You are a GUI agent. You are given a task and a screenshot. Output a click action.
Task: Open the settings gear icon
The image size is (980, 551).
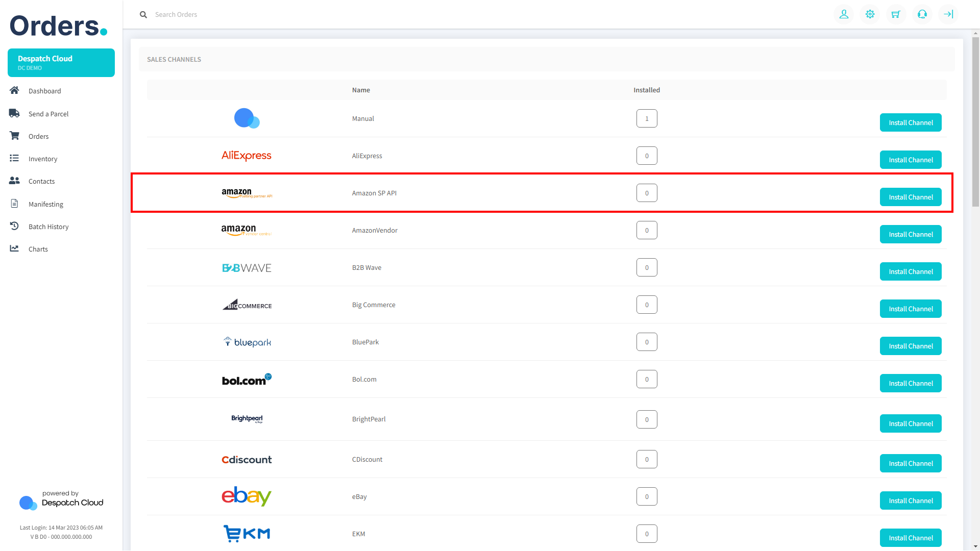[x=870, y=14]
